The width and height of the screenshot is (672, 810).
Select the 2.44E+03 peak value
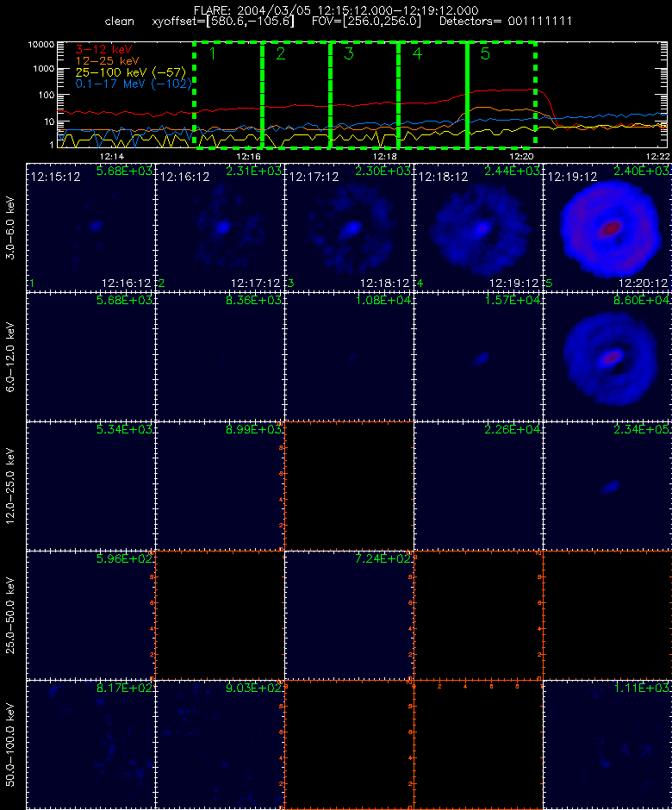coord(512,171)
